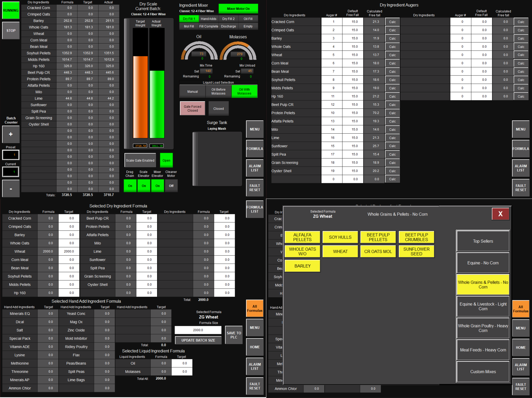This screenshot has width=532, height=398.
Task: Toggle the Mixer Motor On button
Action: tap(238, 8)
